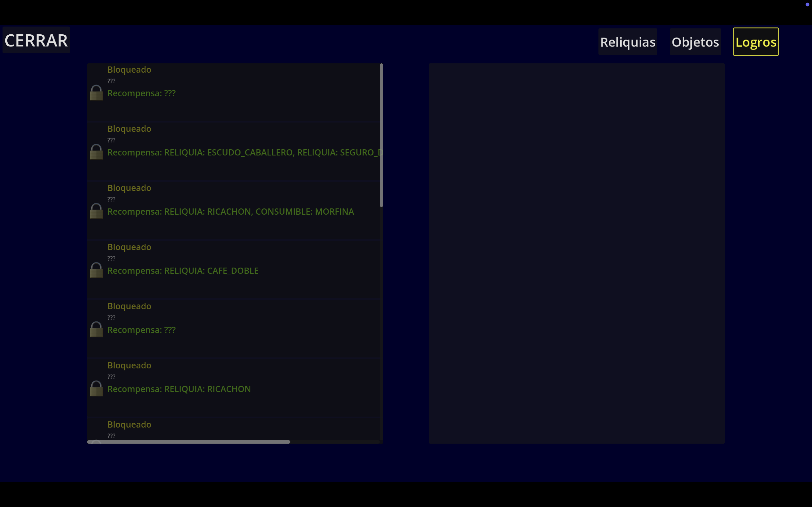Select the Logros tab
Viewport: 812px width, 507px height.
[x=756, y=42]
